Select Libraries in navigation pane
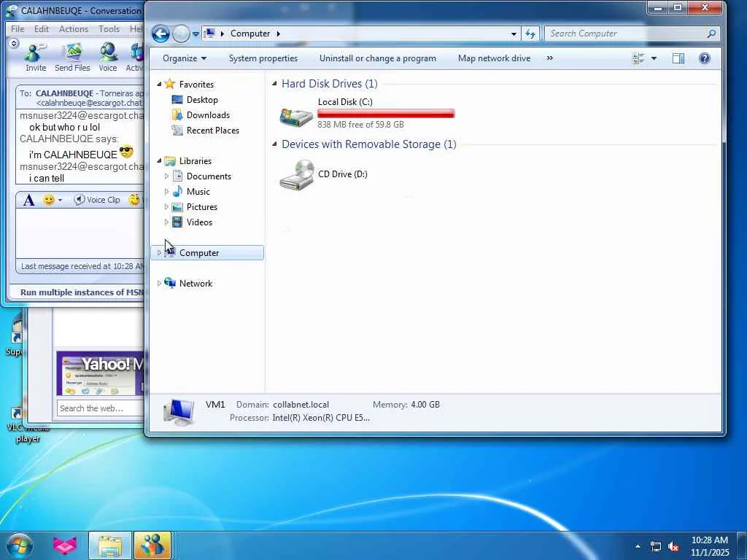Image resolution: width=747 pixels, height=560 pixels. [196, 161]
